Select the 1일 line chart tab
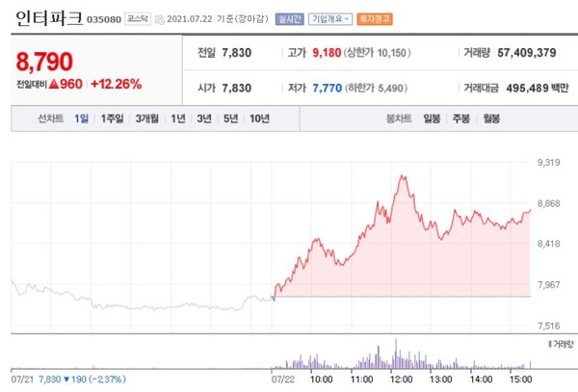The width and height of the screenshot is (578, 392). tap(82, 120)
